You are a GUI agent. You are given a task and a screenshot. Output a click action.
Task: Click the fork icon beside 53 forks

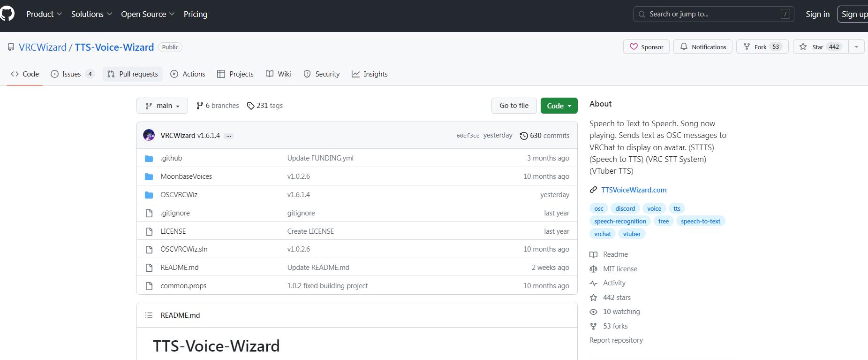(x=594, y=326)
